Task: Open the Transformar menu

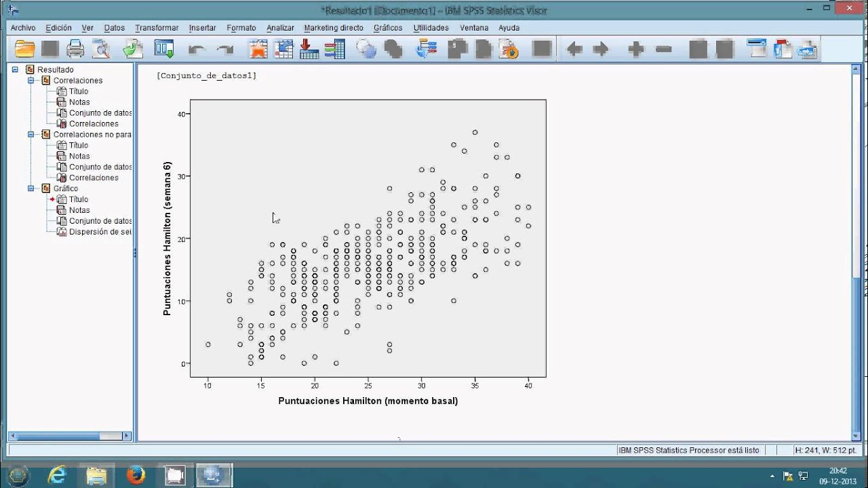Action: pos(157,28)
